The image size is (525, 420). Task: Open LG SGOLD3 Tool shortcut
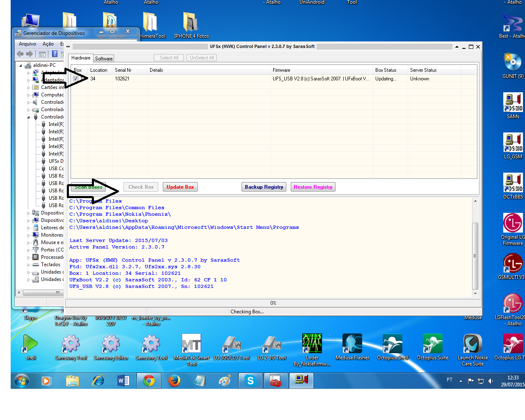pos(232,347)
